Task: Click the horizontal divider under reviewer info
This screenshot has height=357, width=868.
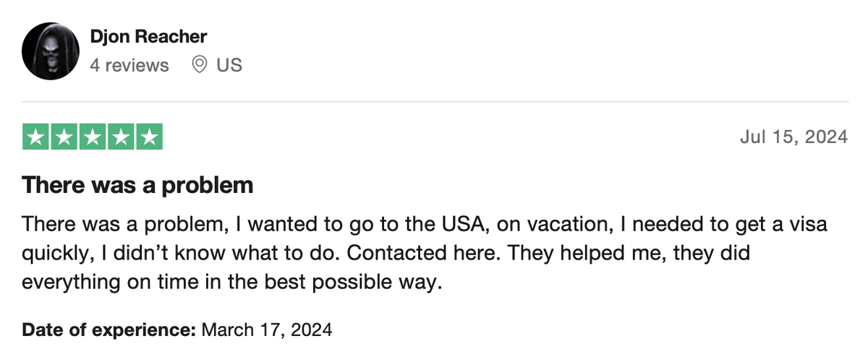Action: click(434, 102)
